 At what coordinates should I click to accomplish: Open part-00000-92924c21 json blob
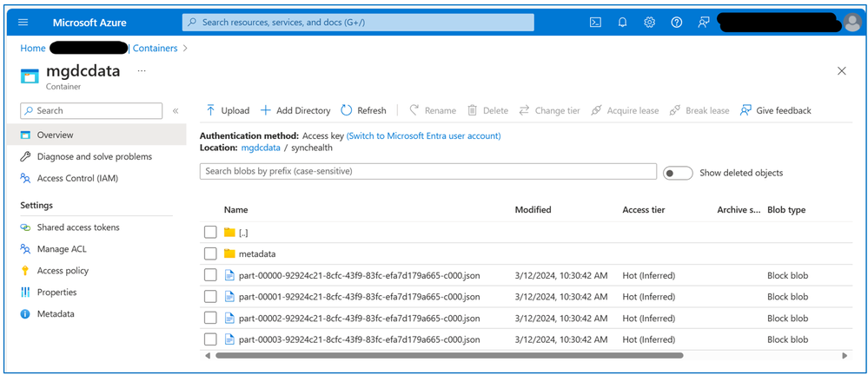tap(359, 275)
